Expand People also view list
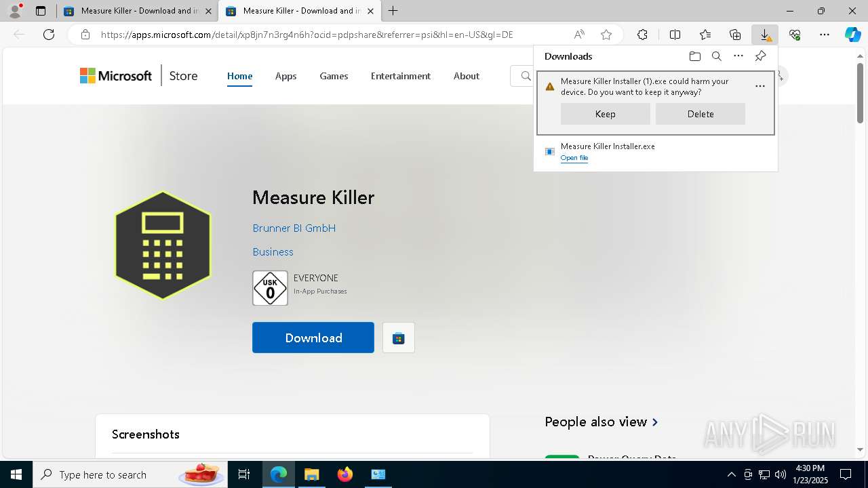The image size is (868, 488). pos(601,422)
